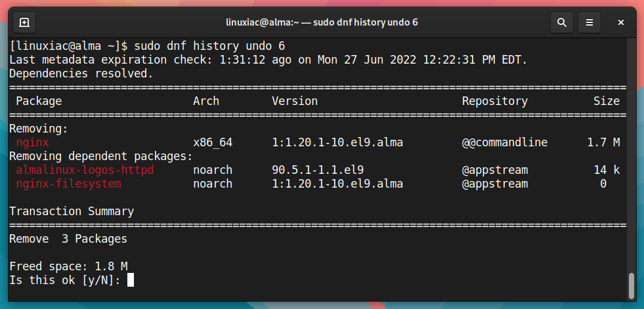Click the 'Size' column header
The image size is (644, 309).
tap(607, 101)
